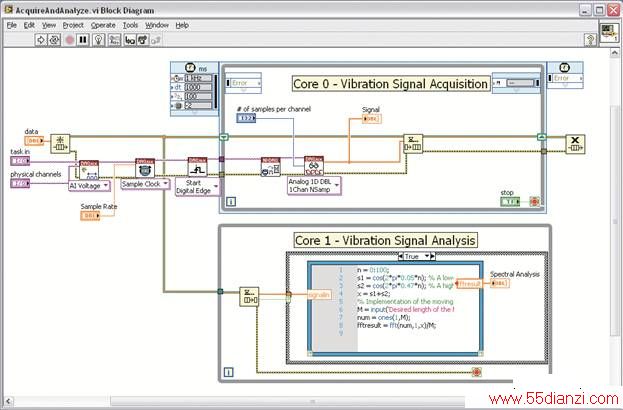Select the Enqueue Element node in Core 0
This screenshot has width=623, height=410.
click(413, 144)
